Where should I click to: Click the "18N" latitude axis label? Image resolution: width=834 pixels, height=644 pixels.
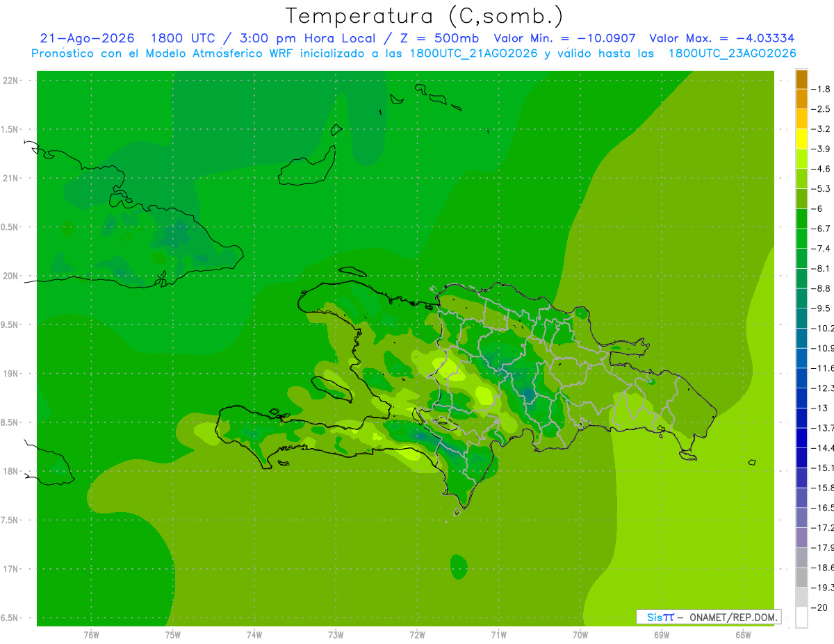12,472
